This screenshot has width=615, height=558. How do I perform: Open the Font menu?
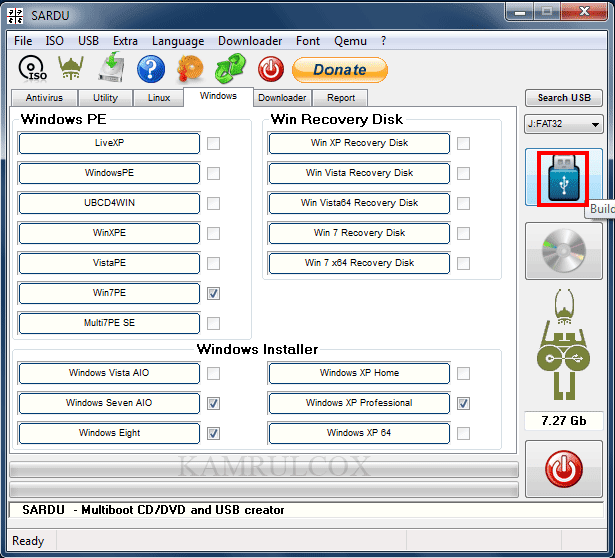click(308, 41)
